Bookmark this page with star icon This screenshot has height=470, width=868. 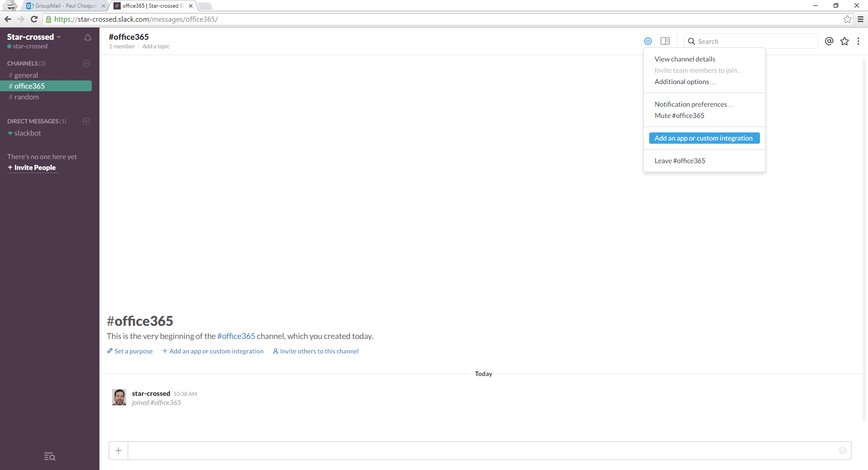coord(847,19)
